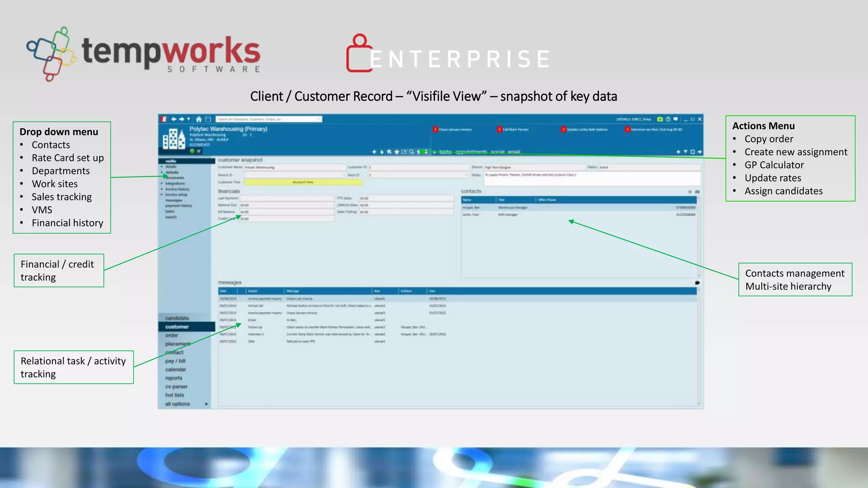Click the right arrow icon after refresh
868x488 pixels.
[699, 152]
